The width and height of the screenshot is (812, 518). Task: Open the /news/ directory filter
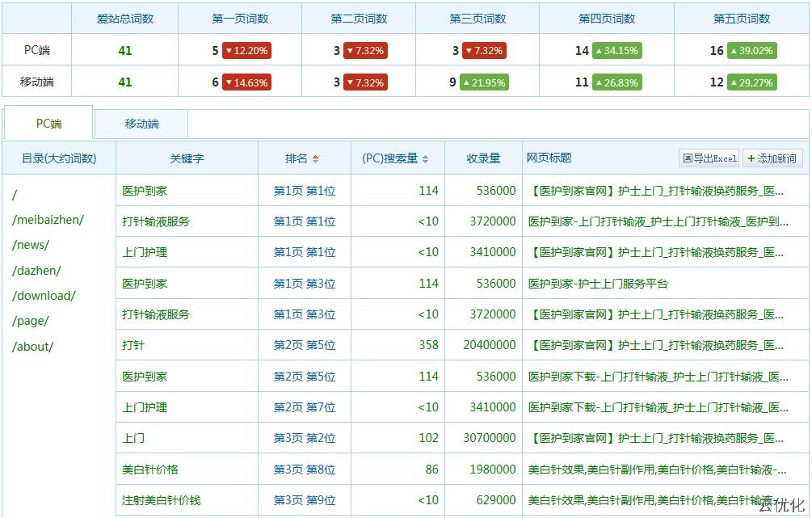coord(31,245)
